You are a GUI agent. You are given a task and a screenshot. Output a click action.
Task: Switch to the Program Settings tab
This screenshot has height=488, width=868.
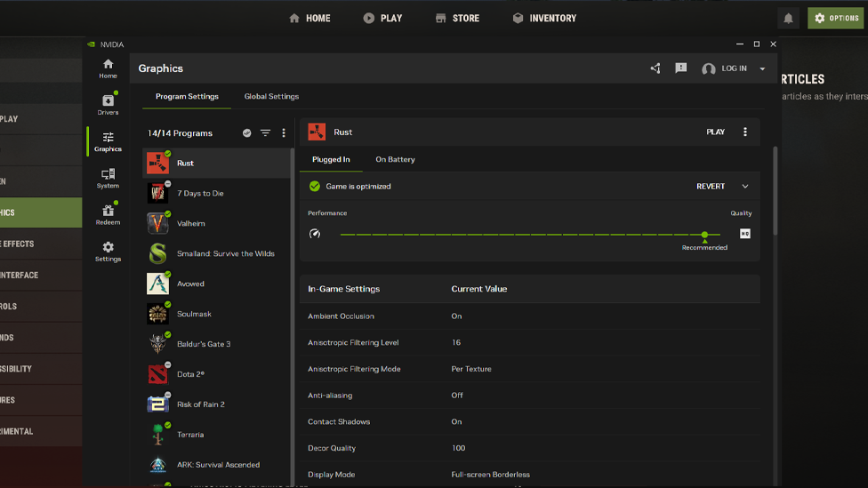click(x=187, y=96)
